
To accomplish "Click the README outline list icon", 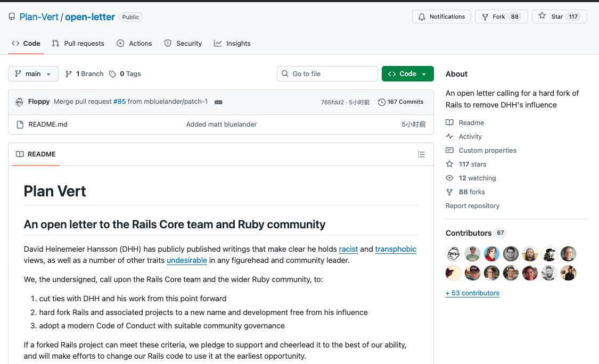I will [x=421, y=154].
